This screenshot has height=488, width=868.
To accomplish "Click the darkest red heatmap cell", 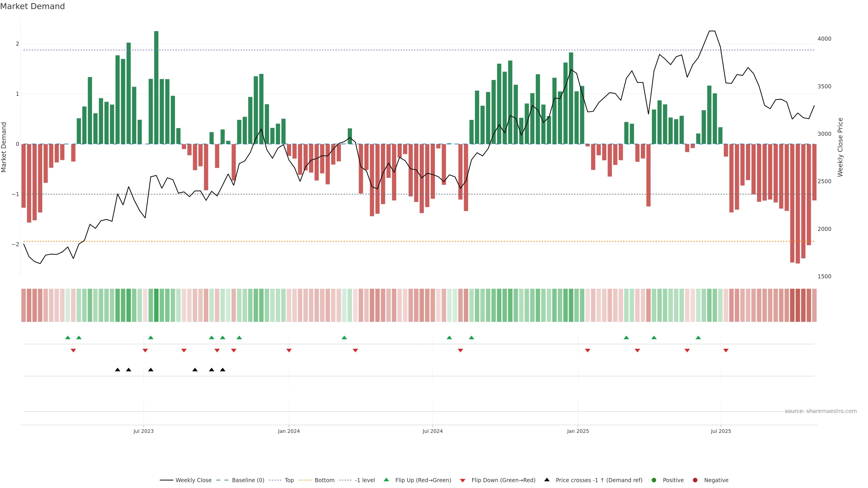I will (797, 305).
